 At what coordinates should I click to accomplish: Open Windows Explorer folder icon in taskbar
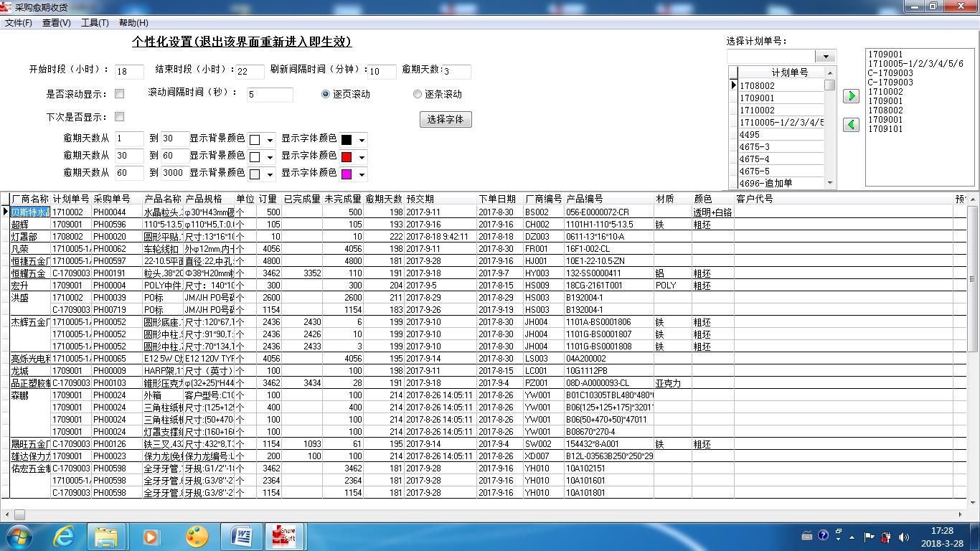(106, 537)
